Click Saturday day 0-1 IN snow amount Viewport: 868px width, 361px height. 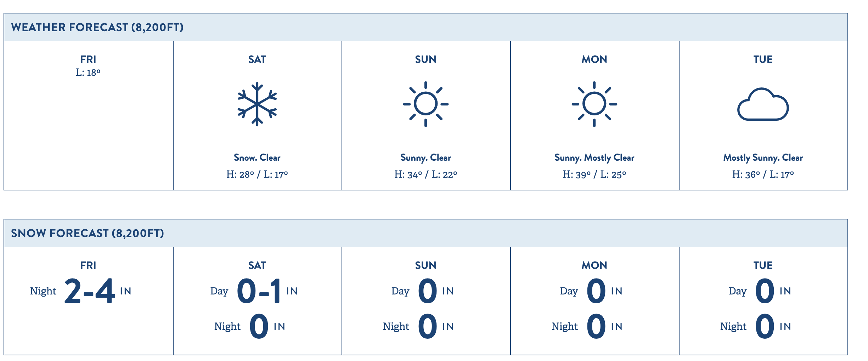267,291
